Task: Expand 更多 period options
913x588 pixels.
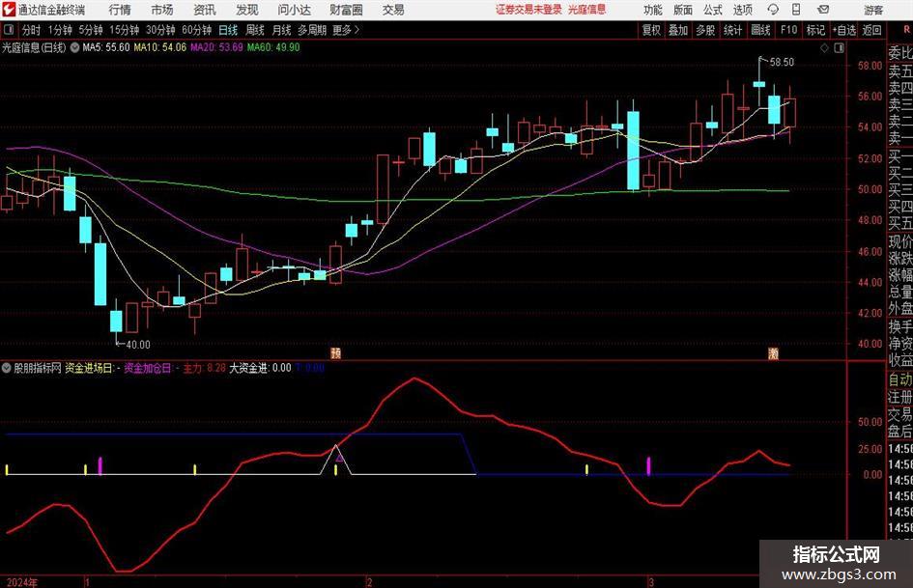Action: (x=346, y=30)
